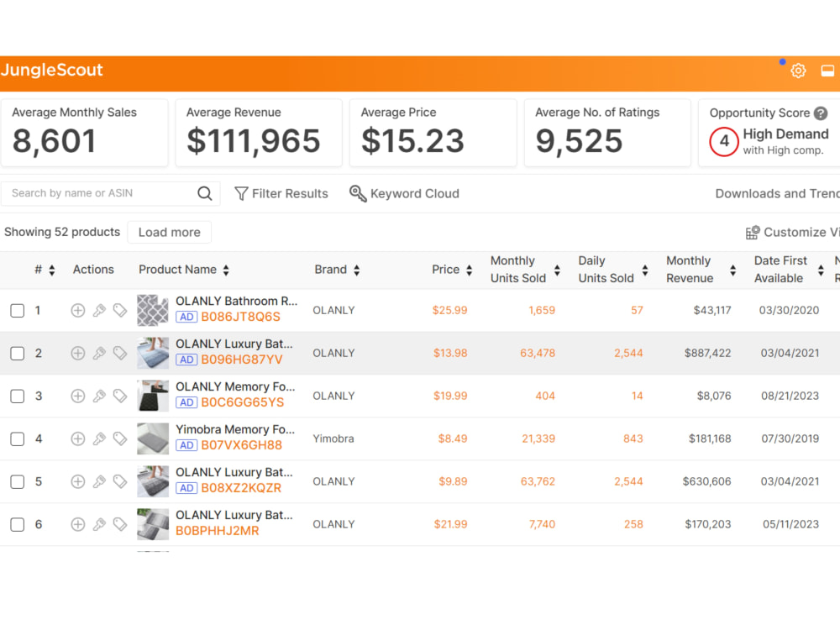This screenshot has width=840, height=630.
Task: Open ASIN link B086JT8Q6S
Action: pyautogui.click(x=240, y=317)
